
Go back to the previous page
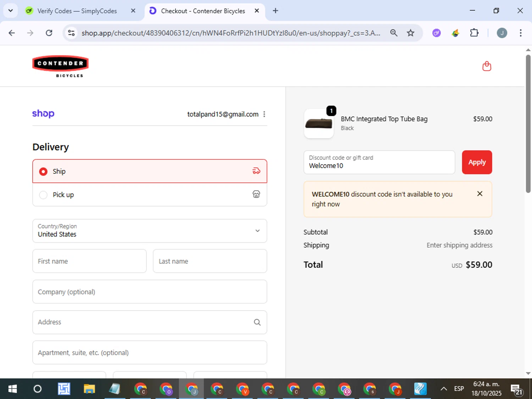(x=12, y=33)
